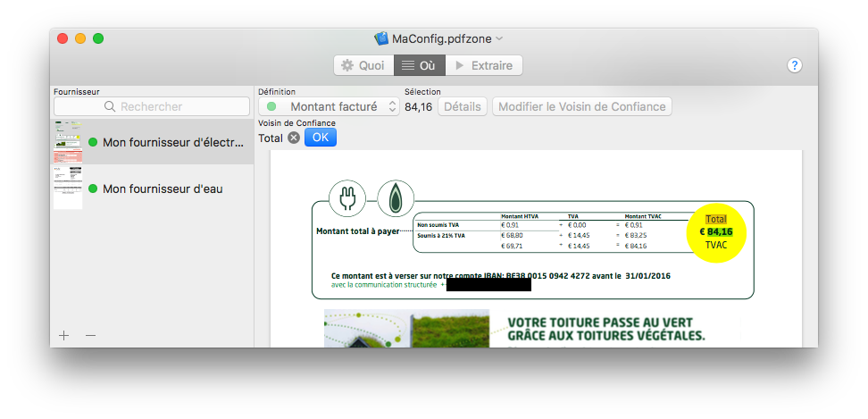Expand the MaConfig.pdfzone title dropdown chevron

coord(499,38)
